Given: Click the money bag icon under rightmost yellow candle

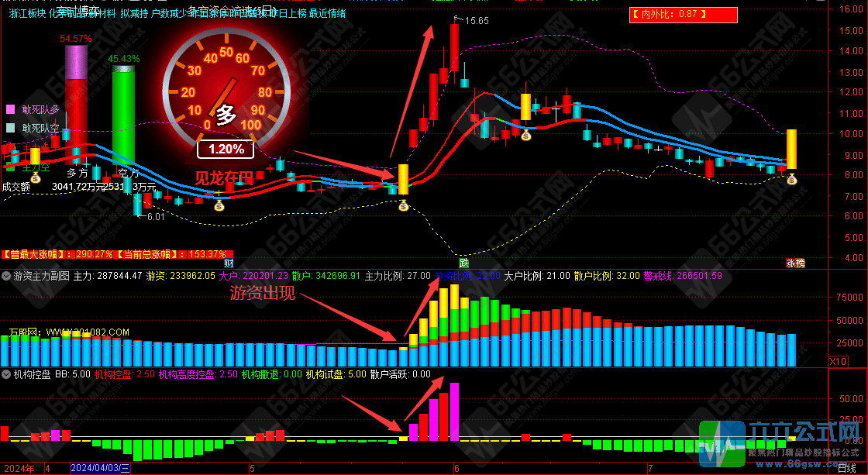Looking at the screenshot, I should [791, 180].
